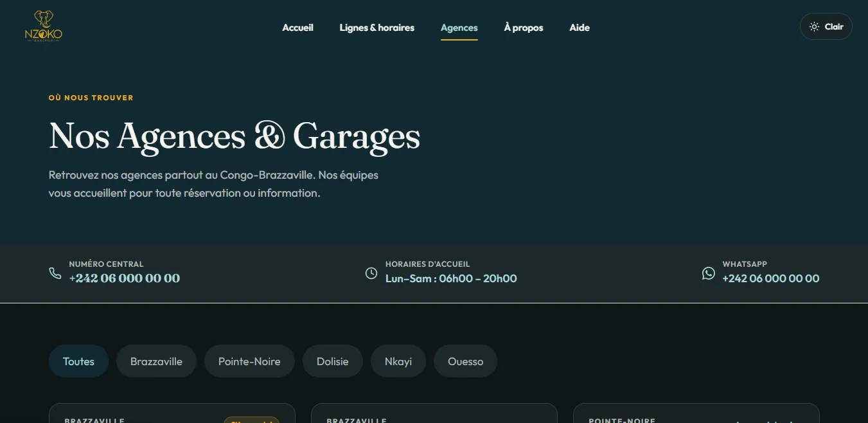Click the Lun–Sam : 06h00 – 20h00 text

point(451,278)
